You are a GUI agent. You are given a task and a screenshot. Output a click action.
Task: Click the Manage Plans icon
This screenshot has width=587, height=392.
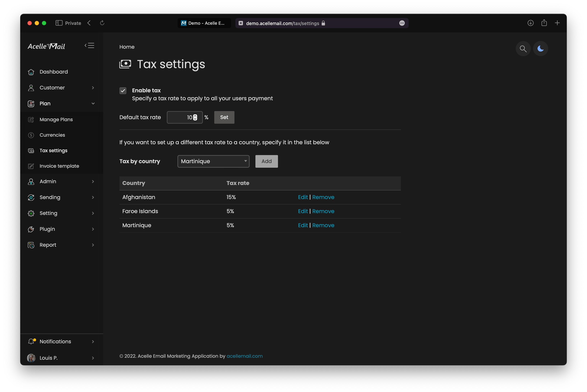(31, 120)
